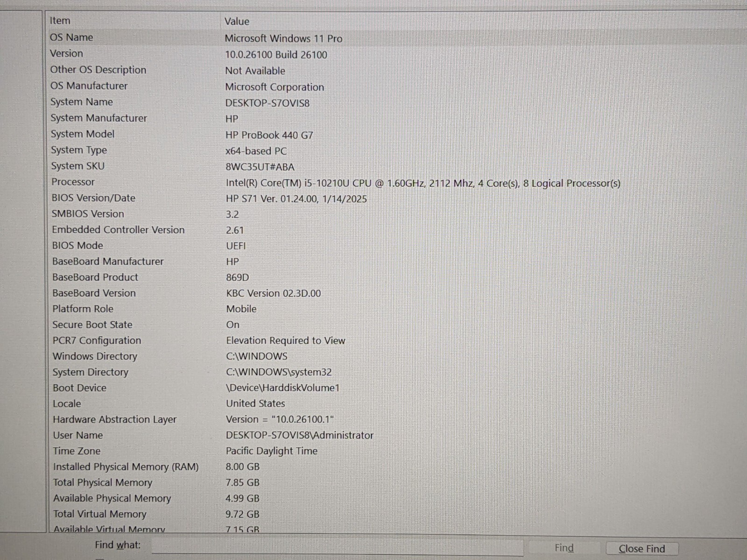
Task: Click the DESKTOP-S7OVIS8\Administrator value
Action: coord(300,435)
